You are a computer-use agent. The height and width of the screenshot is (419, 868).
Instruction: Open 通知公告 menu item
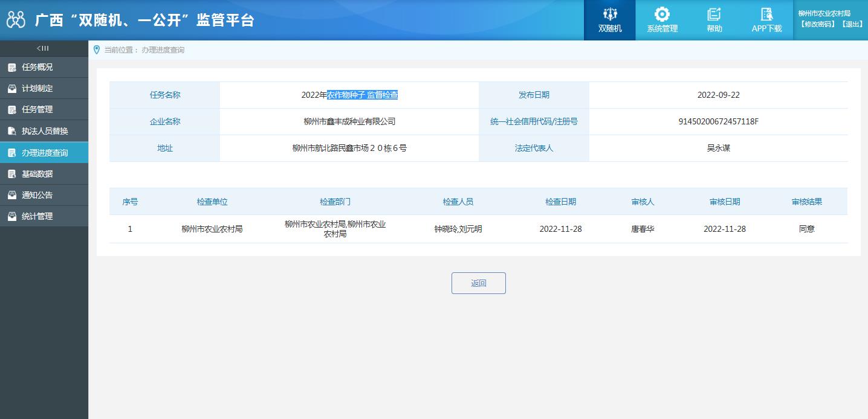click(44, 195)
